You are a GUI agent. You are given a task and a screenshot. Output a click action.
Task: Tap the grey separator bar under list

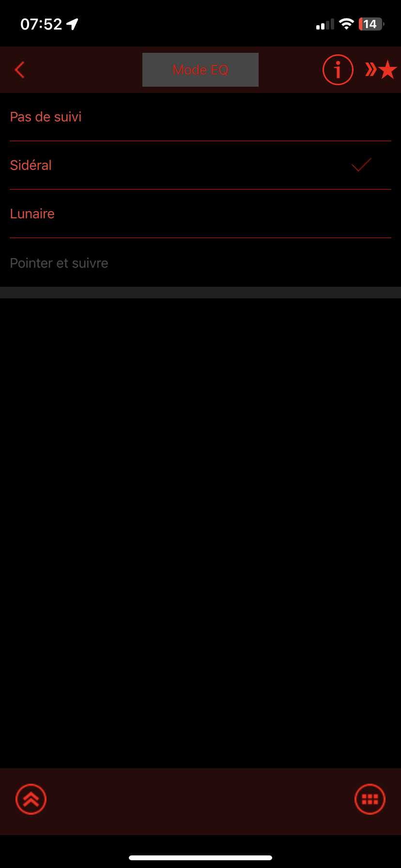(x=200, y=293)
